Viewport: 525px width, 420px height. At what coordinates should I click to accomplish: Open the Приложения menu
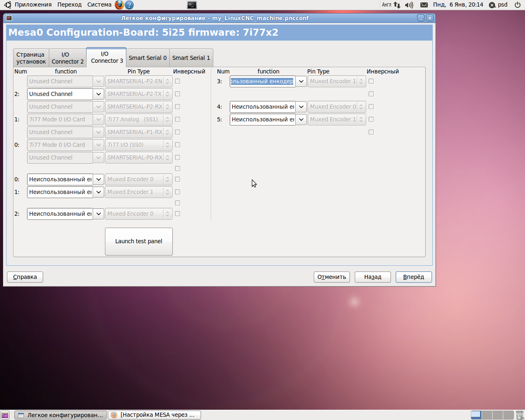tap(33, 5)
